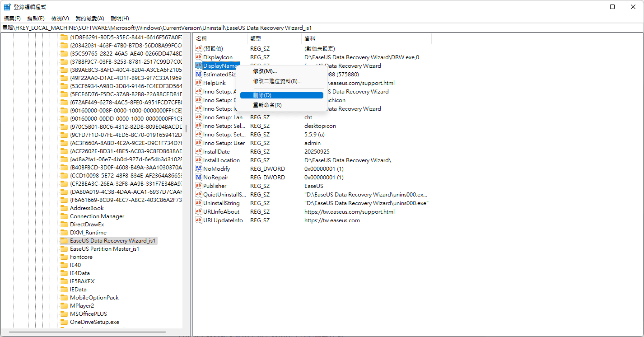Image resolution: width=644 pixels, height=337 pixels.
Task: Click the string icon beside DisplayIcon
Action: [198, 57]
